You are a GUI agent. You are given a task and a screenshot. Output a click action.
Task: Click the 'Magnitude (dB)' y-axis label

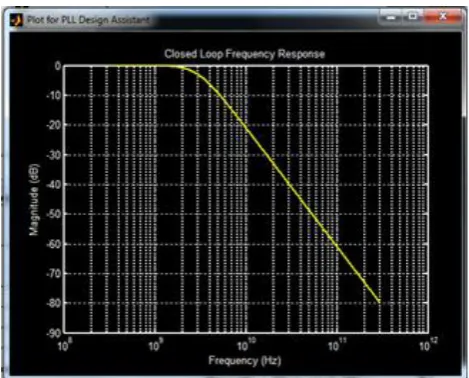(x=34, y=200)
